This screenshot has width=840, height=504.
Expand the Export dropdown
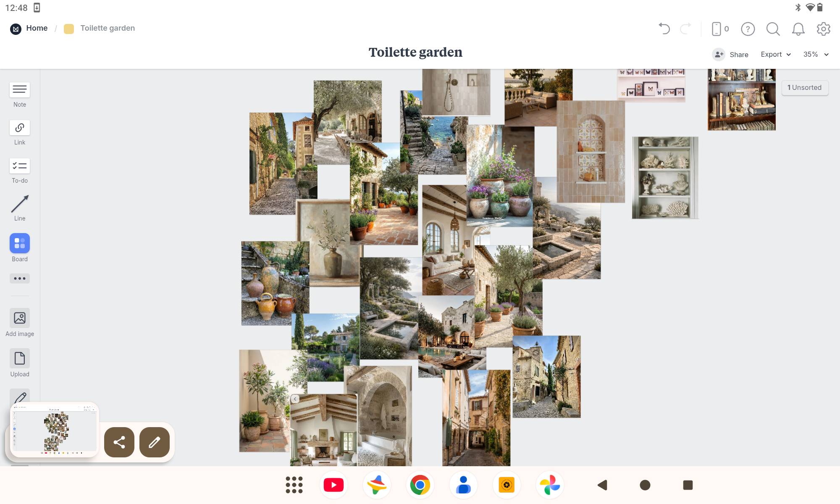point(775,55)
